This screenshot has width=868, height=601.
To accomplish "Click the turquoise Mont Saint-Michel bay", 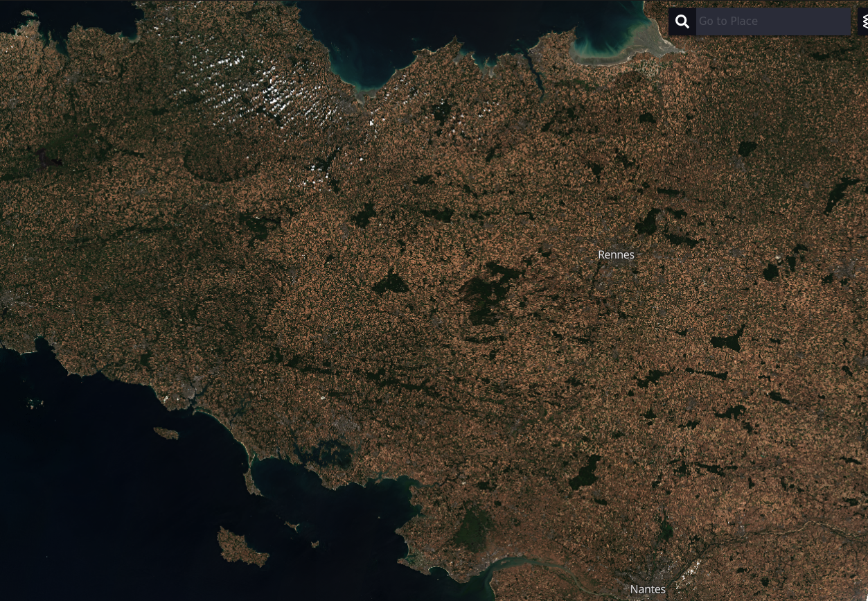I will pyautogui.click(x=610, y=42).
